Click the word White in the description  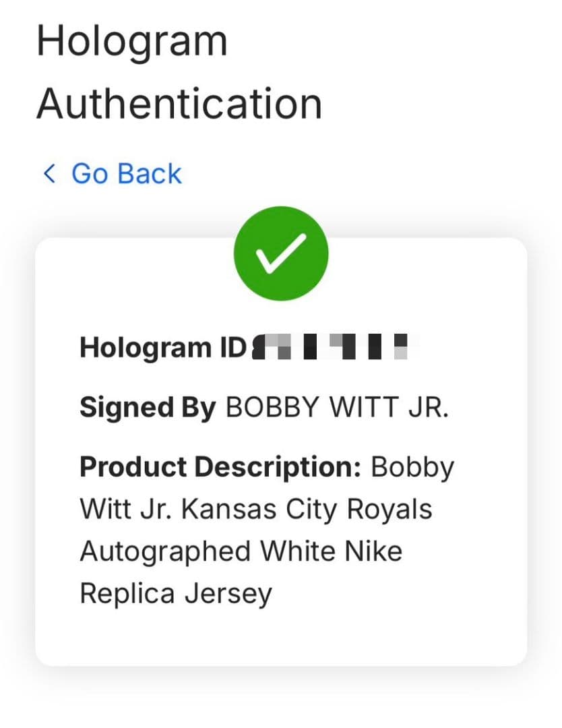click(299, 551)
